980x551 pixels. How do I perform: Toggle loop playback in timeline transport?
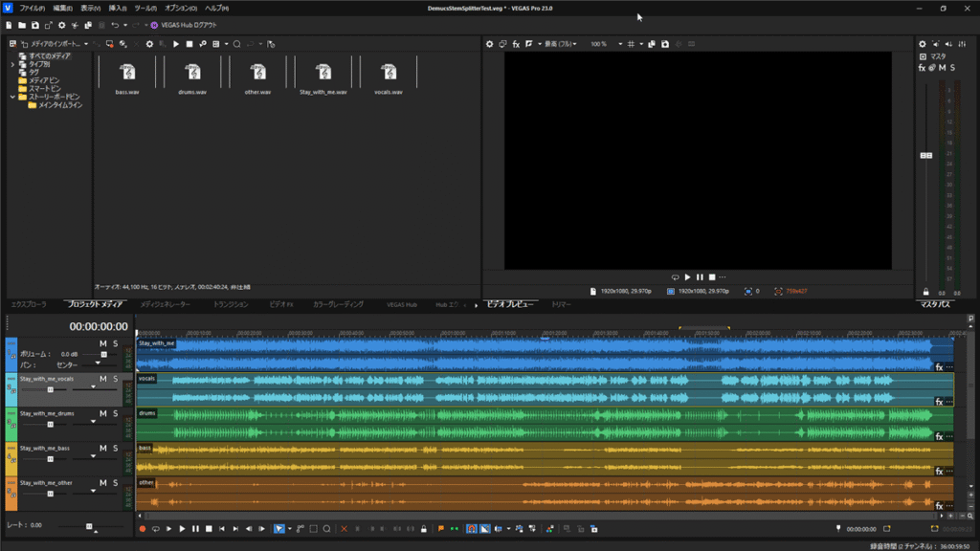155,529
